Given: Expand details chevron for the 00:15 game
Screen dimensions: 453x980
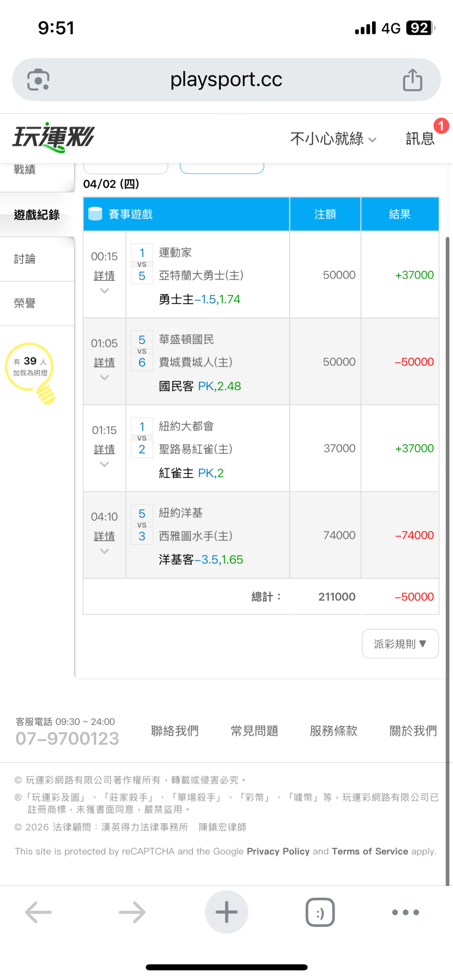Looking at the screenshot, I should pos(104,291).
